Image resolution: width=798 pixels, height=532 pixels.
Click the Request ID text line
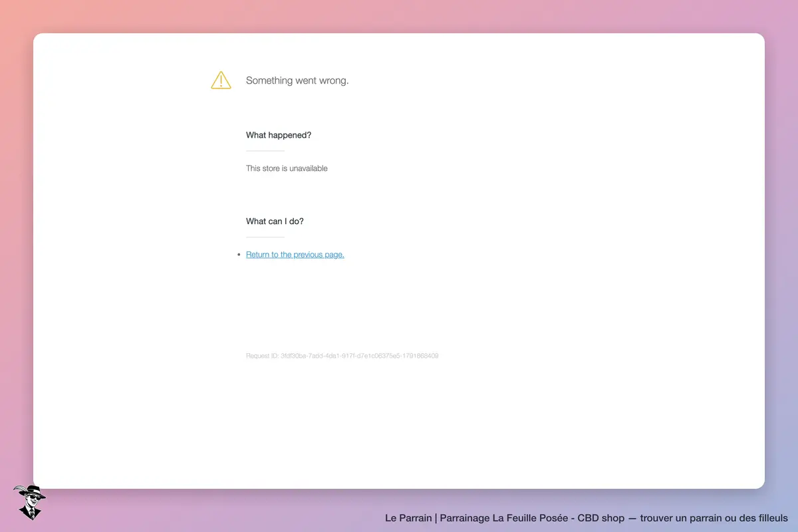point(342,356)
